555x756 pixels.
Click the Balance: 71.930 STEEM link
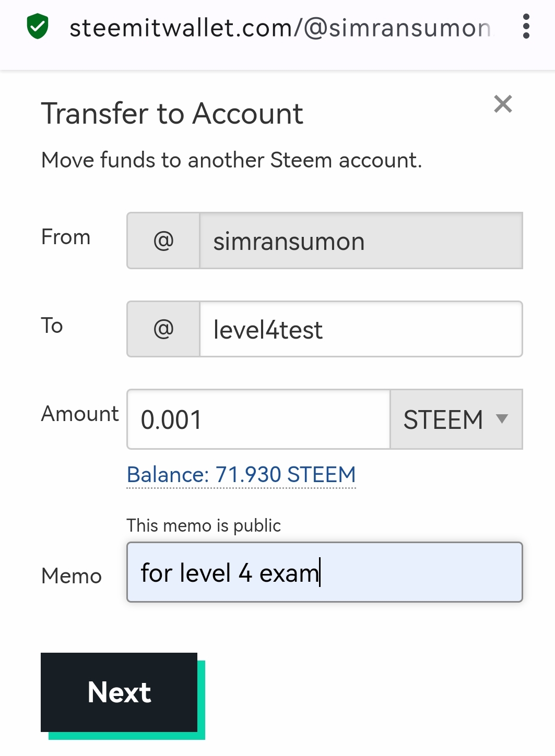241,475
